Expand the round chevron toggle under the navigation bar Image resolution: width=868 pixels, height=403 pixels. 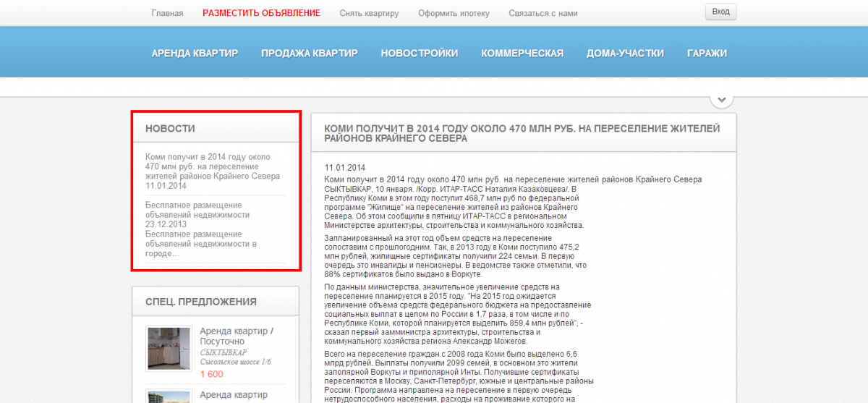pyautogui.click(x=722, y=99)
